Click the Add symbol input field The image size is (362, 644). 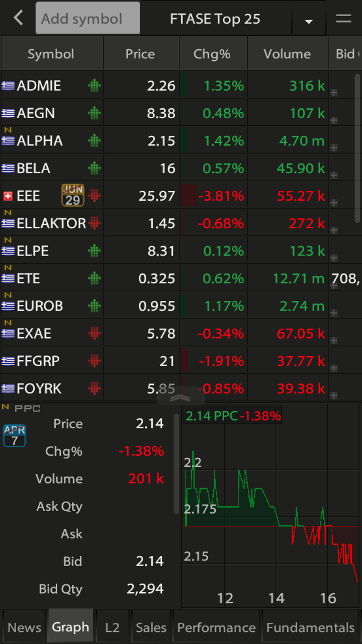tap(87, 19)
